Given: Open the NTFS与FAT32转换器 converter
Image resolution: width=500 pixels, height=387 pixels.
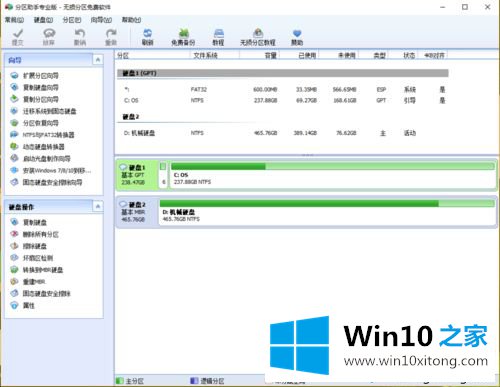Looking at the screenshot, I should tap(42, 135).
